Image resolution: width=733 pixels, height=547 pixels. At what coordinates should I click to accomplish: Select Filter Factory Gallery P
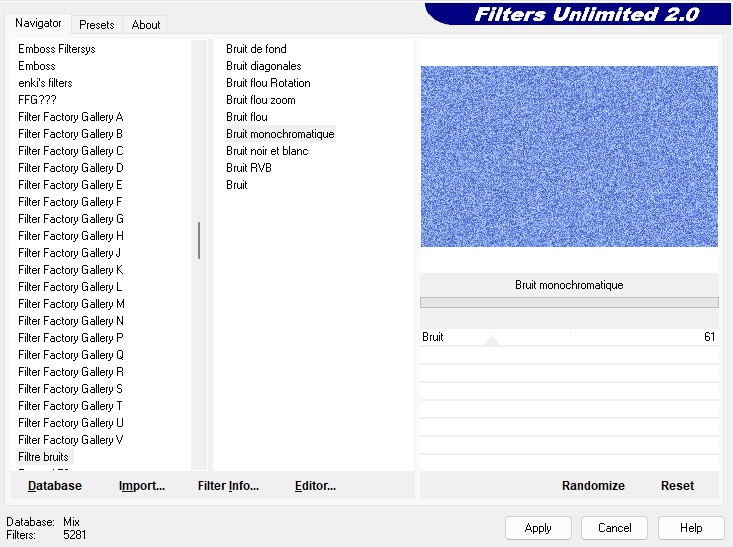point(71,338)
